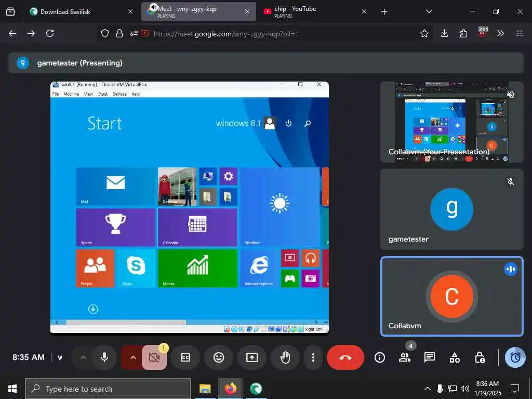Screen dimensions: 532x399
Task: Click the extension icon showing 211 badge
Action: [x=482, y=33]
